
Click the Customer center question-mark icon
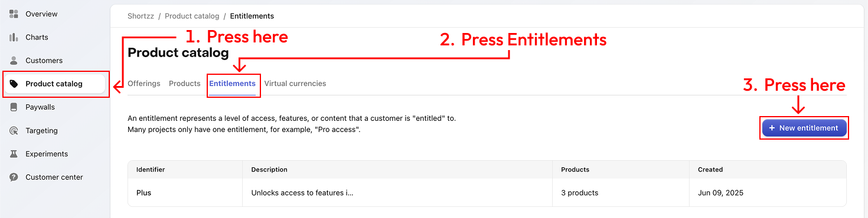click(x=14, y=177)
